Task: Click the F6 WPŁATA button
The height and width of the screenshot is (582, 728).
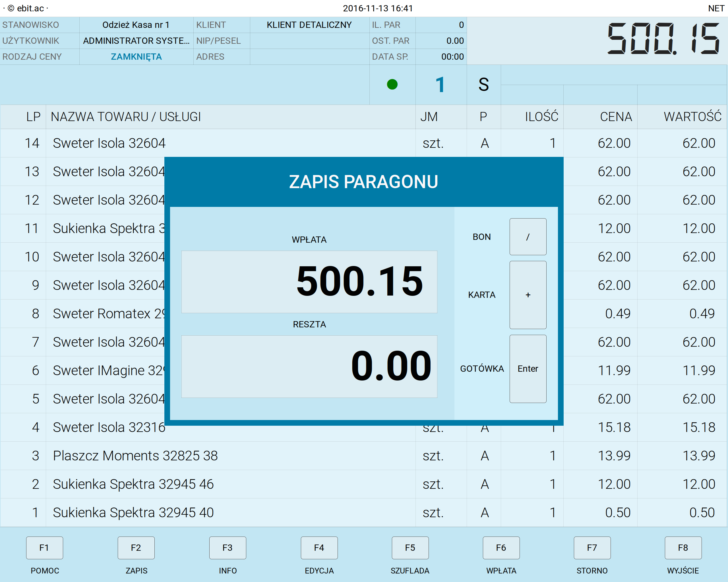Action: [x=501, y=548]
